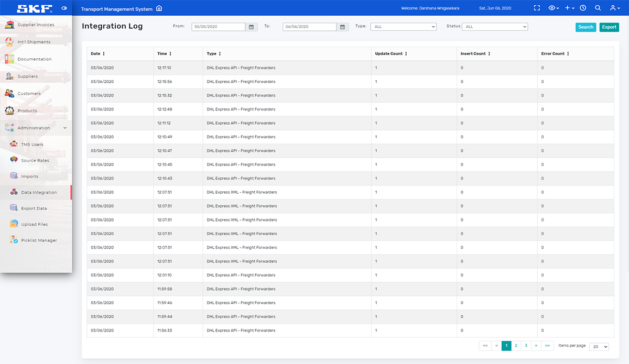Open the eye view options in header
The width and height of the screenshot is (629, 364).
pos(553,8)
